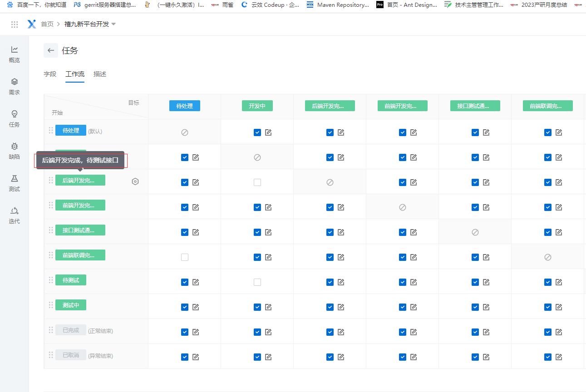Open hexagon settings icon on 后端开发完 row
Image resolution: width=586 pixels, height=392 pixels.
coord(135,181)
